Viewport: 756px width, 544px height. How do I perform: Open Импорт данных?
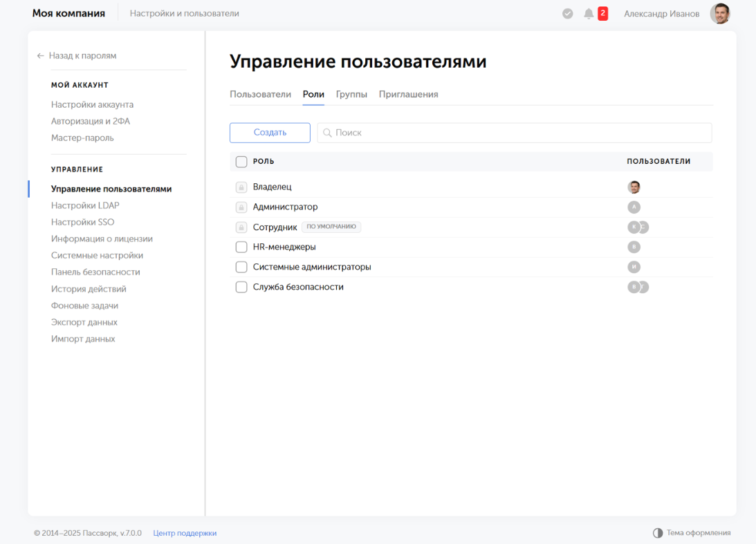coord(83,339)
